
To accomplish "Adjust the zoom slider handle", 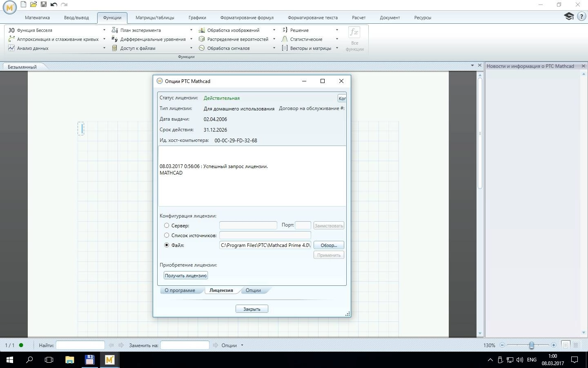I will click(x=531, y=345).
